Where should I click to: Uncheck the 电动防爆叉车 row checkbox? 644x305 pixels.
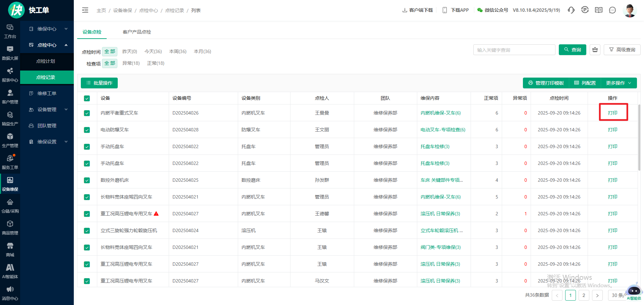pyautogui.click(x=87, y=130)
